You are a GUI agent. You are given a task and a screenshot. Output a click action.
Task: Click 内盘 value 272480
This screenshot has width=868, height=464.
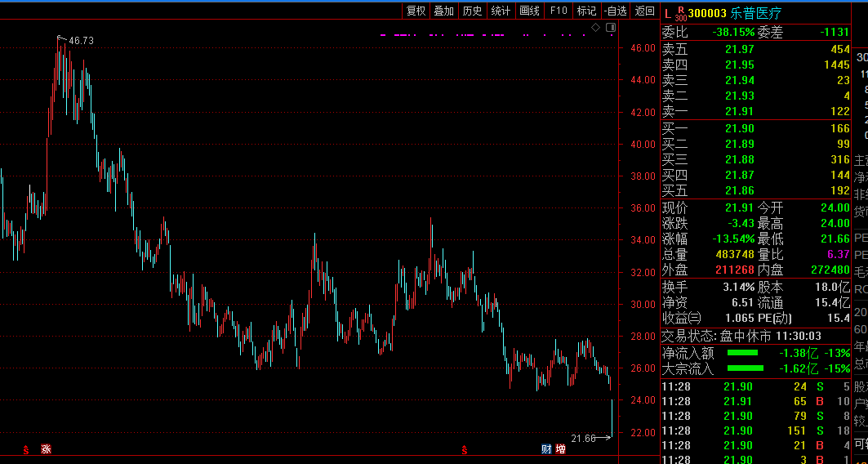830,270
